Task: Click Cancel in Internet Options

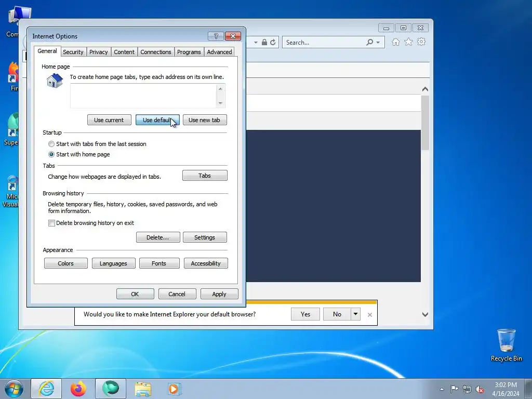Action: click(x=177, y=294)
